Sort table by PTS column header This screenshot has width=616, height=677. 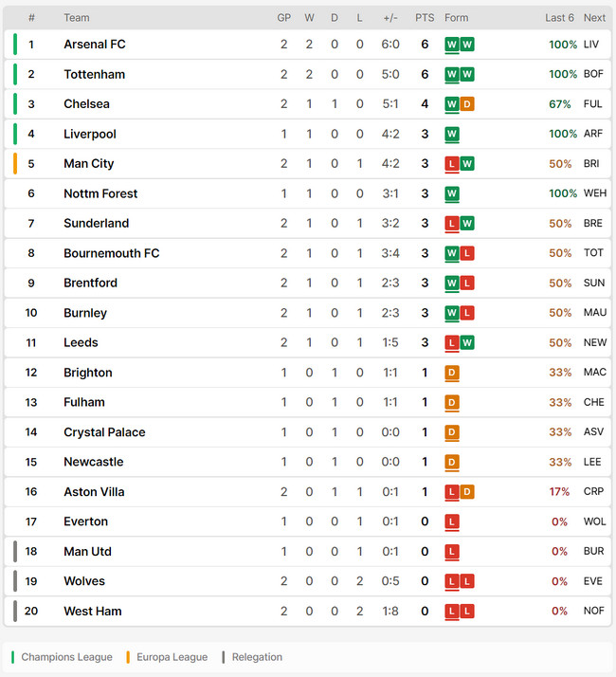coord(425,18)
